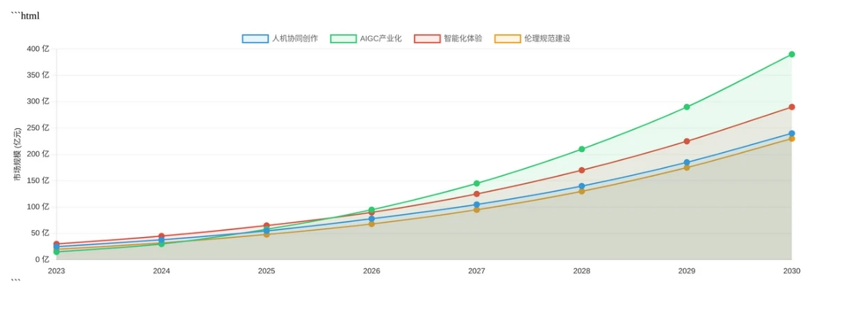Select the green AIGC产业化 data point at 2030
Screen dimensions: 868x313
pyautogui.click(x=791, y=54)
